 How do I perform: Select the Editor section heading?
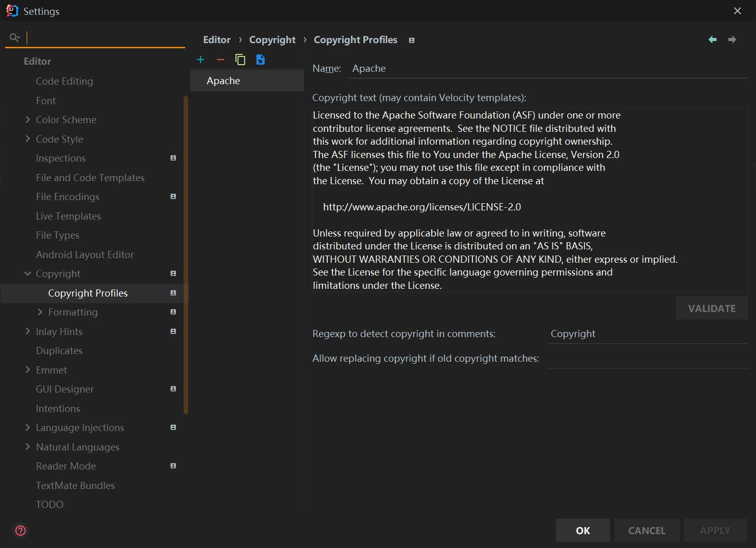coord(37,61)
